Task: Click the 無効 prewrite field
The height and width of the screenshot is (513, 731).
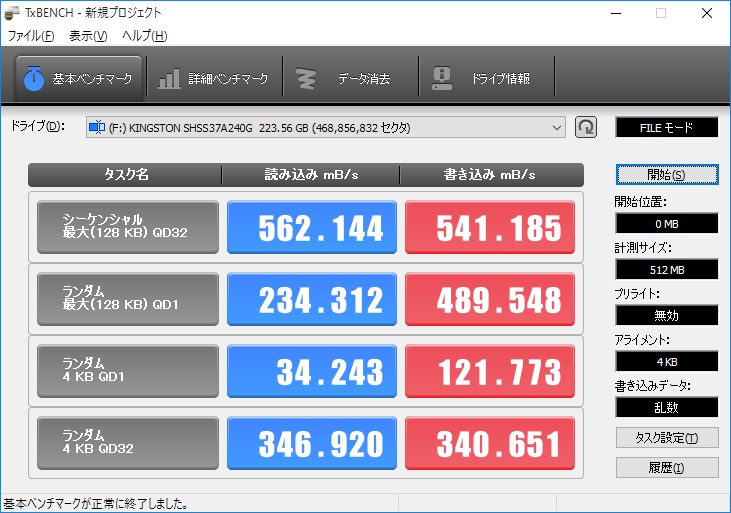Action: click(x=667, y=315)
